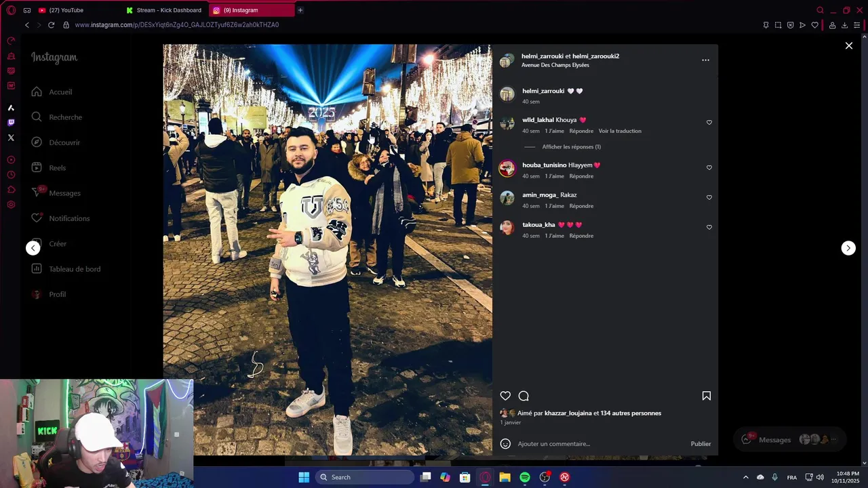
Task: Like amin_moga_'s comment
Action: [x=709, y=197]
